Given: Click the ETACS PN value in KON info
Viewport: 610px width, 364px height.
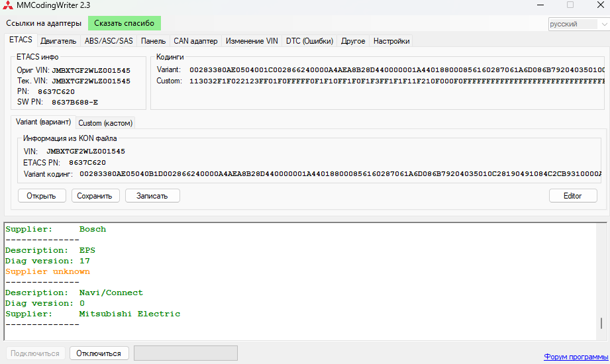Looking at the screenshot, I should tap(87, 163).
